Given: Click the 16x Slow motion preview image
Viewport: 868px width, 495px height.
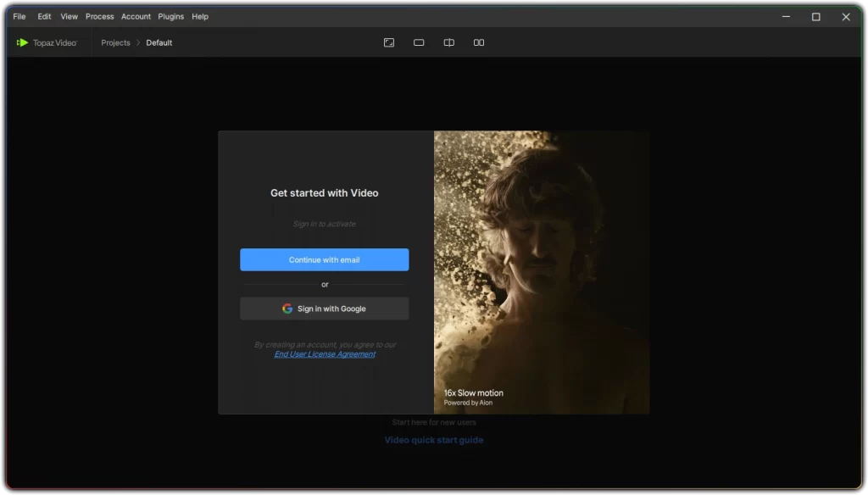Looking at the screenshot, I should coord(542,271).
